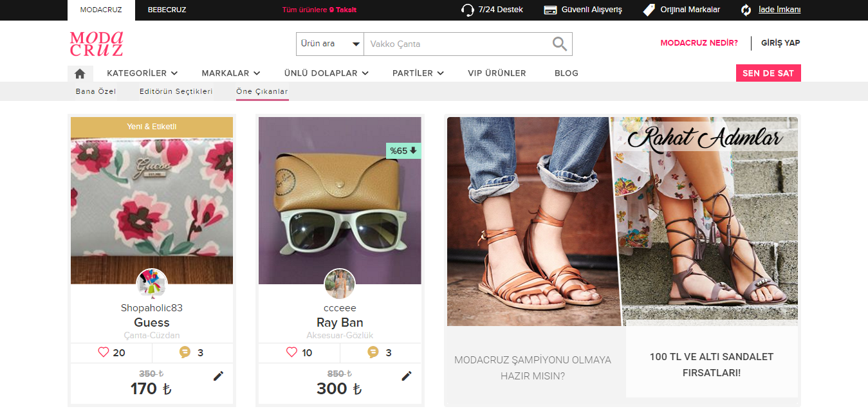868x418 pixels.
Task: Click the home icon in navigation bar
Action: (x=80, y=73)
